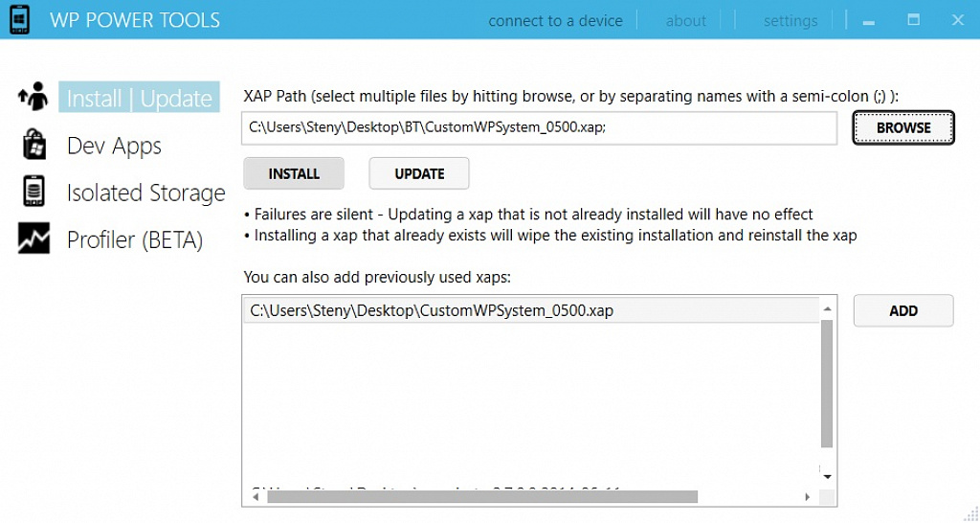The width and height of the screenshot is (980, 523).
Task: Click the horizontal scroll left arrow
Action: pyautogui.click(x=256, y=497)
